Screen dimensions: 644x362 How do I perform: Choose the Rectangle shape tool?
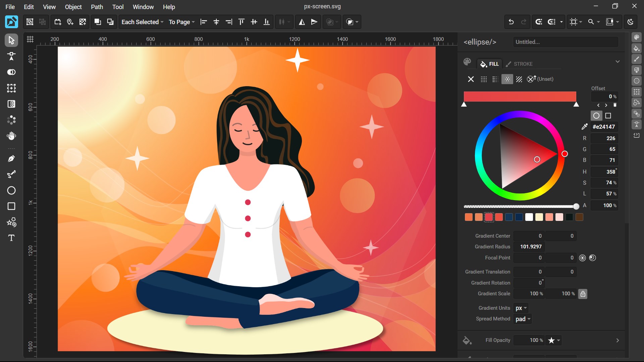coord(11,206)
